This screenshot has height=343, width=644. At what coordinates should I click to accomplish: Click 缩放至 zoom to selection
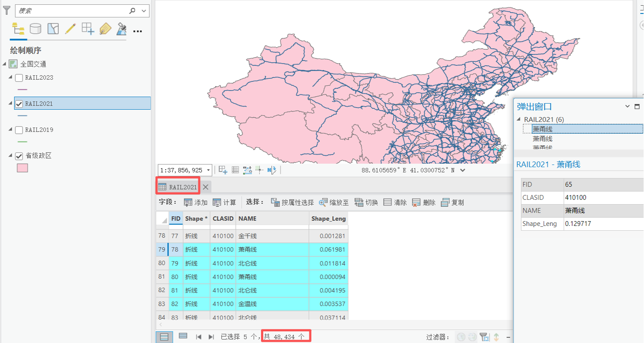(x=334, y=202)
